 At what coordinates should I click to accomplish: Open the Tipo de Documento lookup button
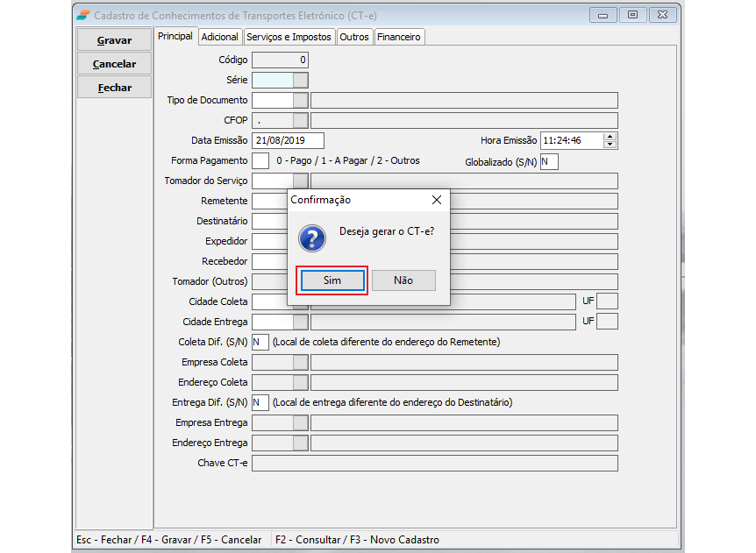coord(301,100)
